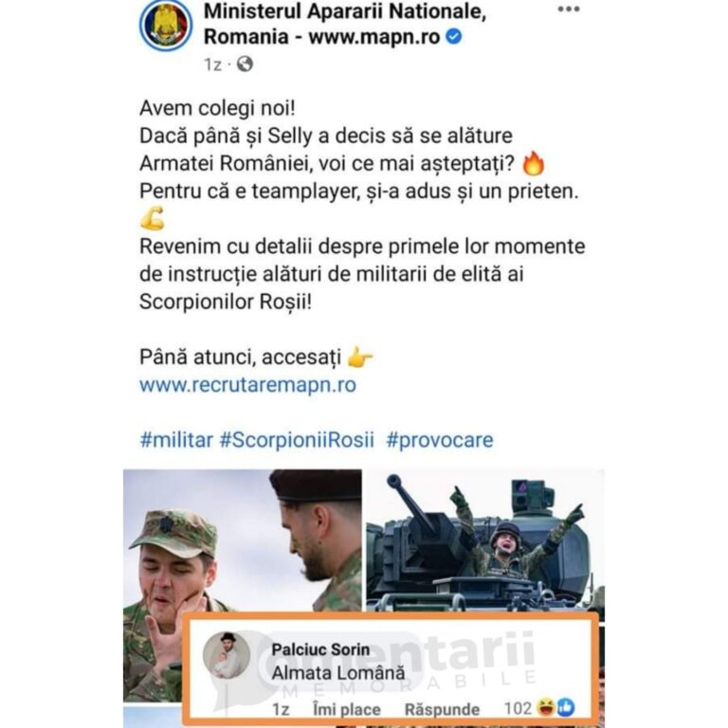The width and height of the screenshot is (728, 728).
Task: Click the #ScorpioniiRosii hashtag
Action: pyautogui.click(x=297, y=440)
